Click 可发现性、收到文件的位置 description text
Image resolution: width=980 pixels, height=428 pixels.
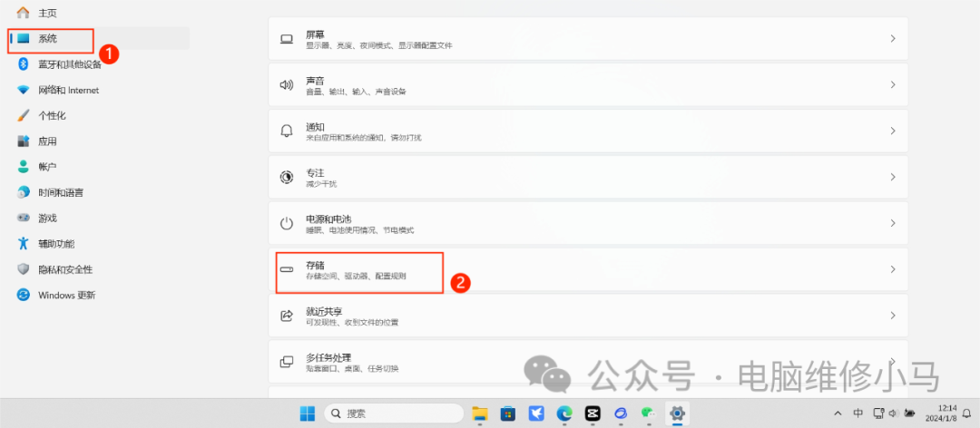click(x=352, y=323)
